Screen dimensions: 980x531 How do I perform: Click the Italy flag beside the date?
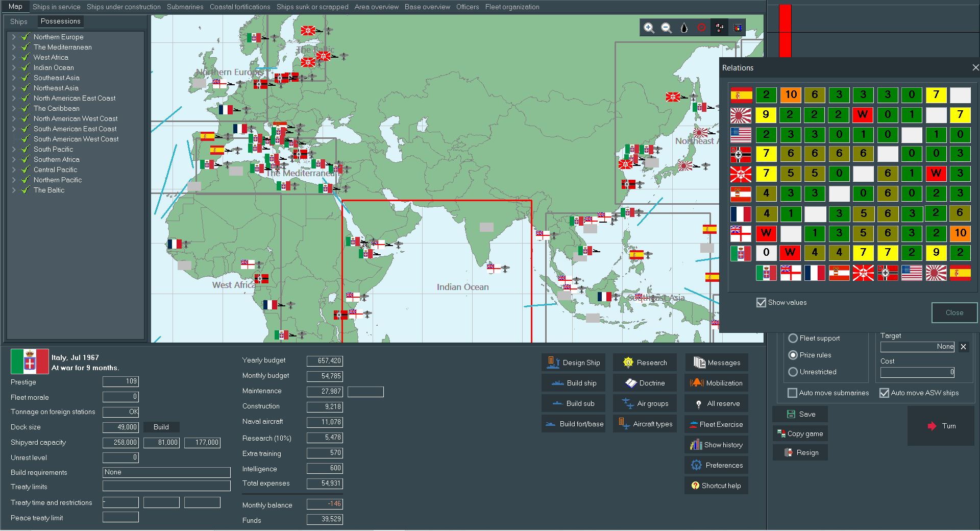[30, 362]
